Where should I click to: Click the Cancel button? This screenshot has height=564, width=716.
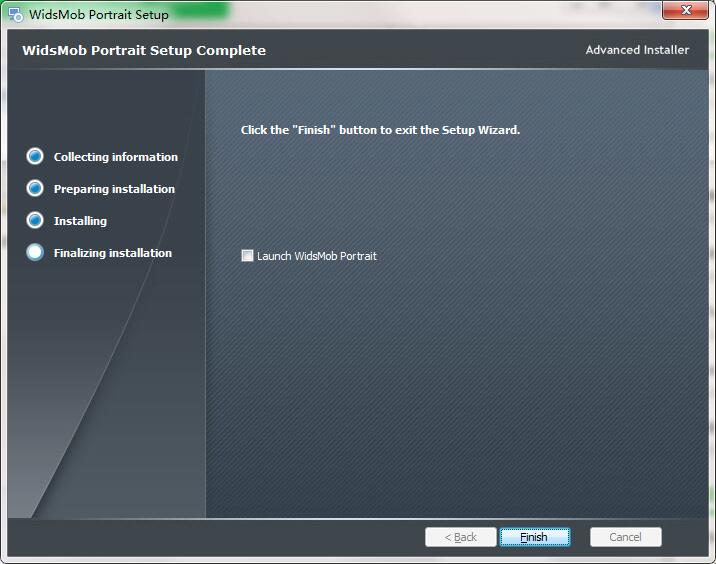626,537
